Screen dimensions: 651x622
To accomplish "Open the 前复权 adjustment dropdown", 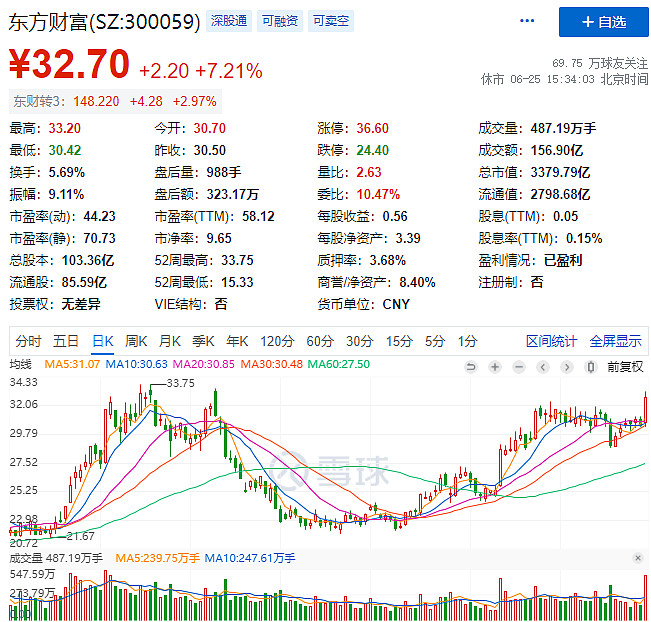I will [x=625, y=367].
